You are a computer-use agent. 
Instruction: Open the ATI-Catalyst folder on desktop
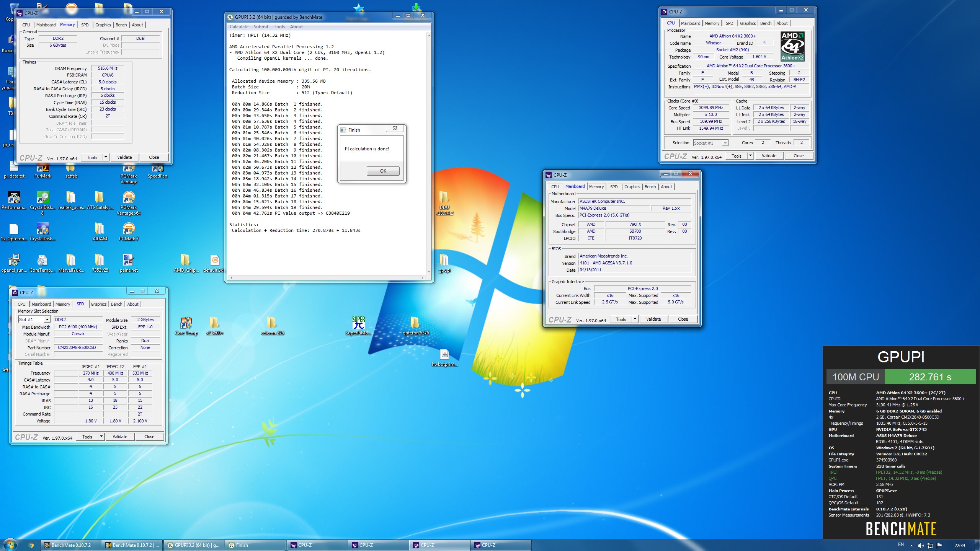100,201
